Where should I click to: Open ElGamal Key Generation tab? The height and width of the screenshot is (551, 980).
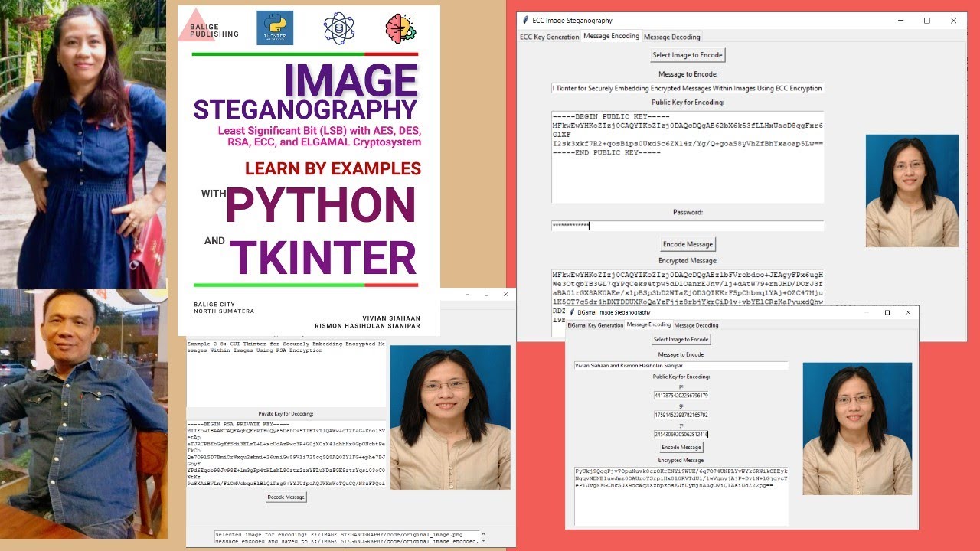[x=595, y=325]
